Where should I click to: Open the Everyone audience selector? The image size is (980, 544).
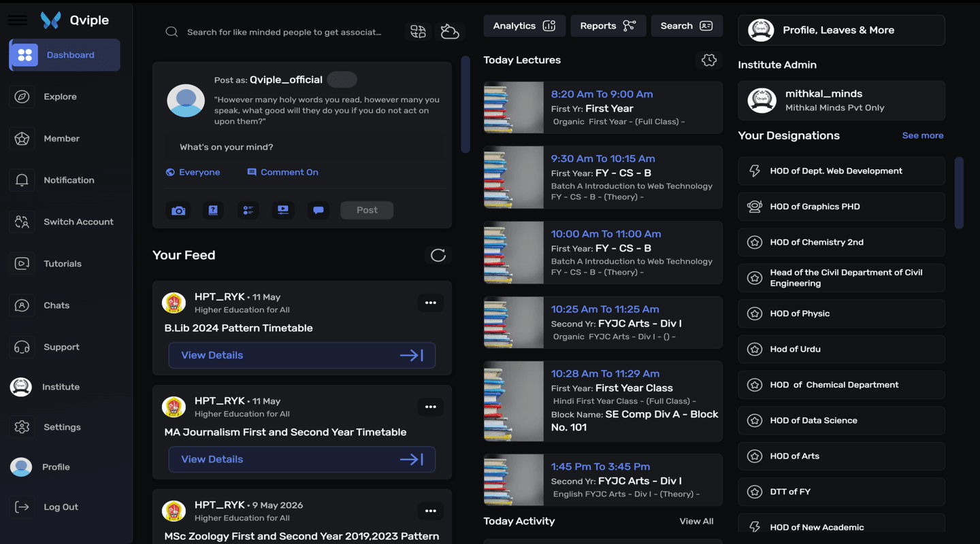pyautogui.click(x=193, y=172)
